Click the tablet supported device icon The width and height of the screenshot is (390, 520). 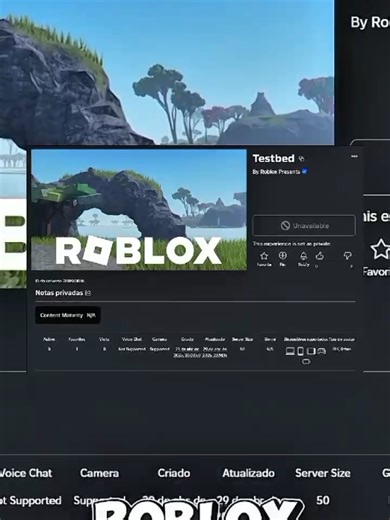coord(311,351)
